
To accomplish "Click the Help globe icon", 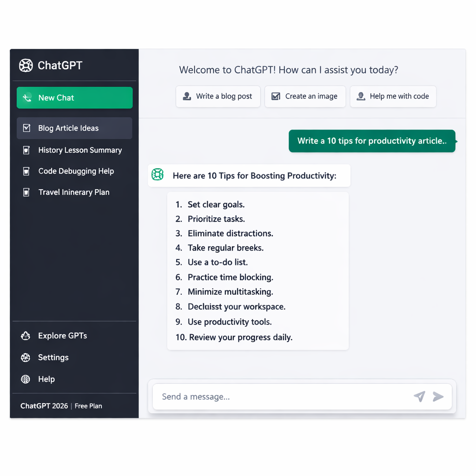I will 25,379.
